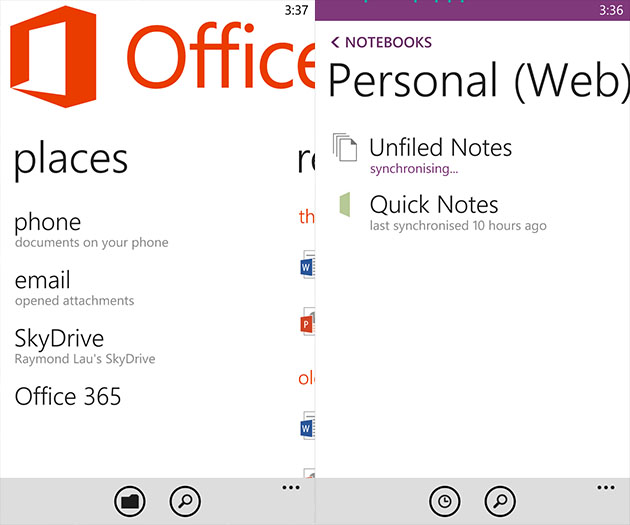Open the lower Word document icon under older

[x=308, y=425]
